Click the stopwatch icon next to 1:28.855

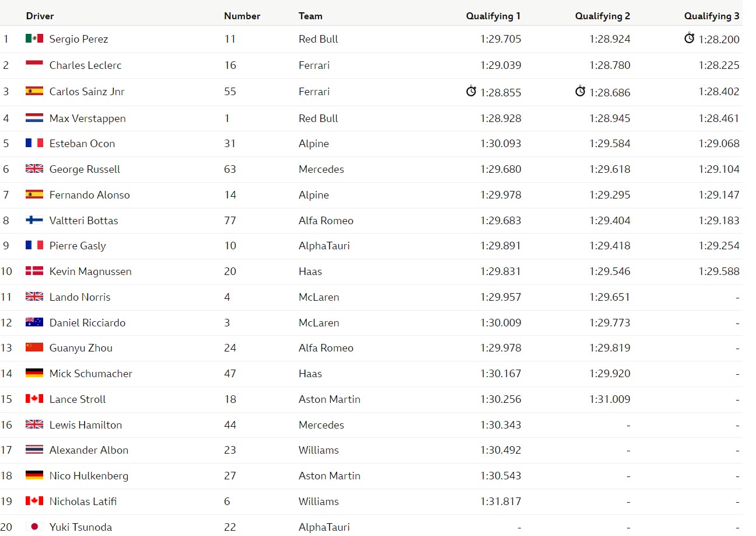(471, 91)
